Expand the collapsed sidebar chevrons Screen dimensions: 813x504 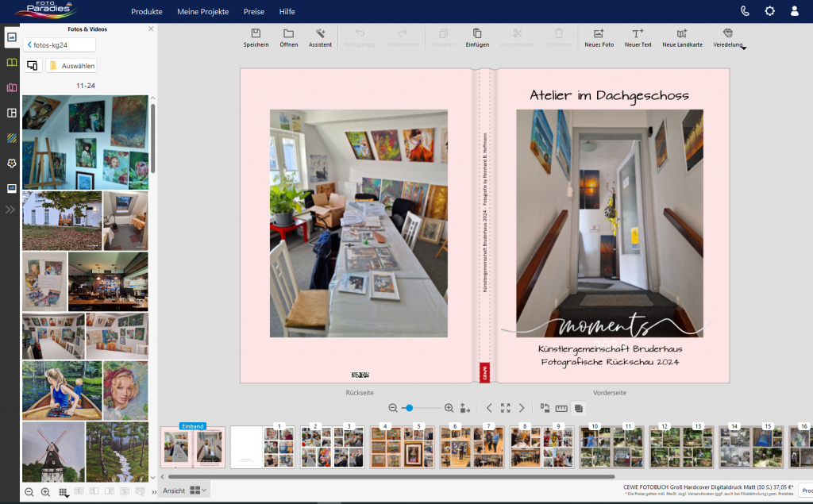(11, 210)
